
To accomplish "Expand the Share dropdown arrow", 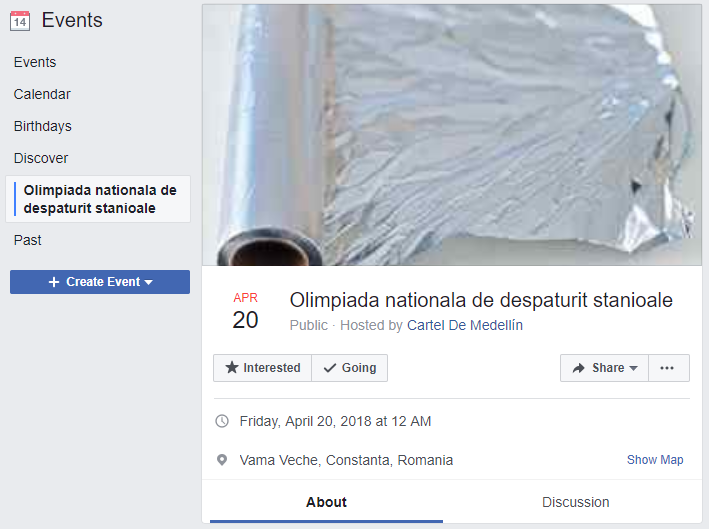I will click(x=633, y=368).
